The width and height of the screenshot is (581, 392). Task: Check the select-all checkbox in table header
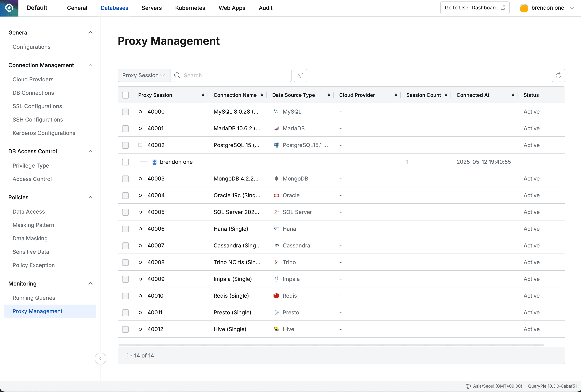coord(125,95)
